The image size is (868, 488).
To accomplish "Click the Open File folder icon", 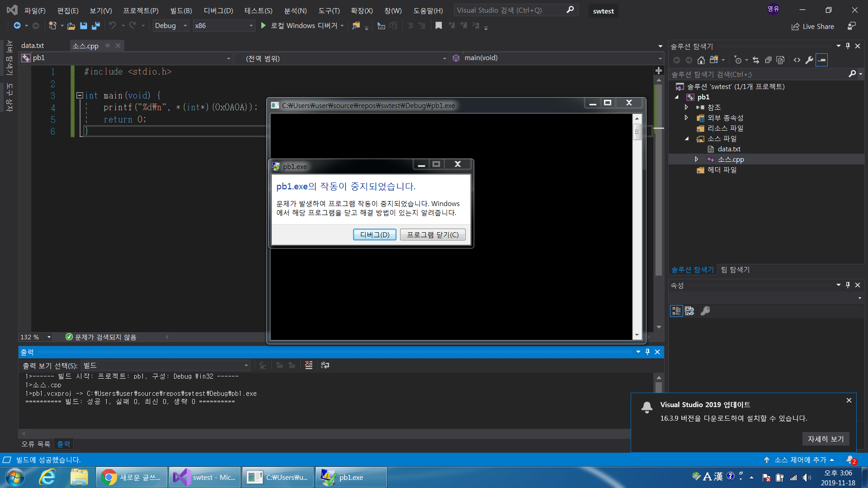I will (x=71, y=26).
